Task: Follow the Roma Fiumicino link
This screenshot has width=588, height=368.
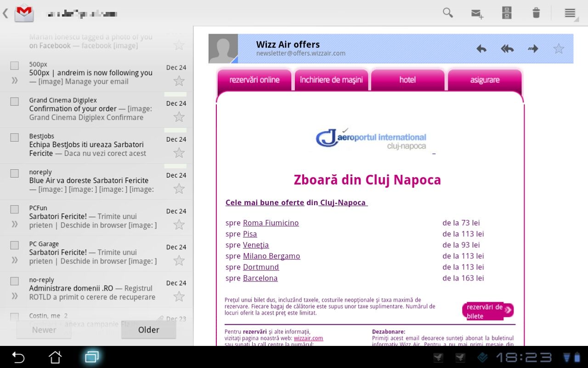Action: tap(271, 223)
